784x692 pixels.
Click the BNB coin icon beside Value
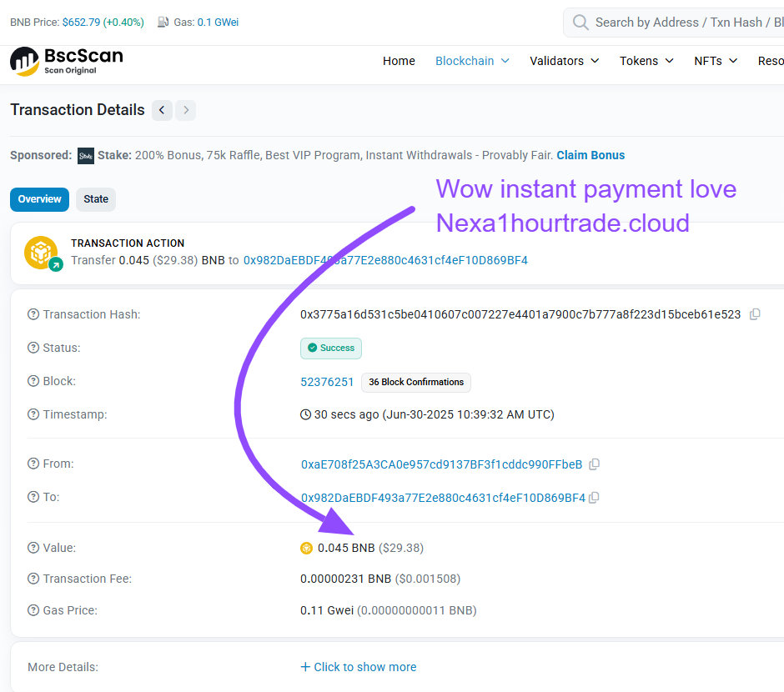coord(306,549)
